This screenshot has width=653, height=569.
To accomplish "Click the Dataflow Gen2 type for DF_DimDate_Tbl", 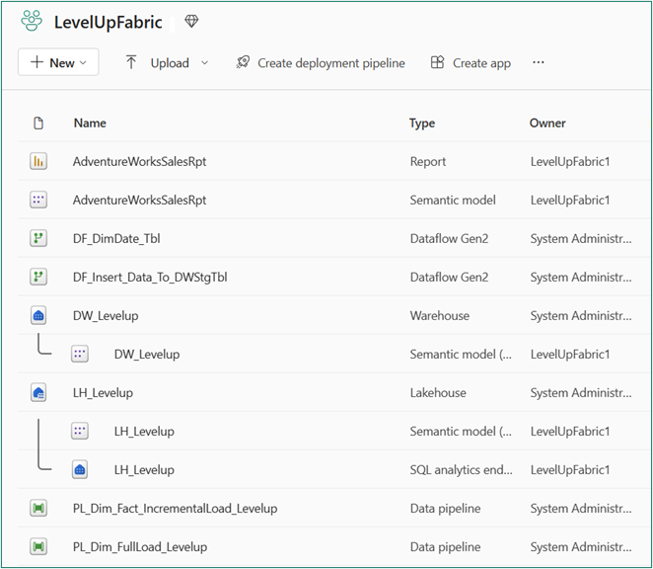I will click(x=449, y=238).
